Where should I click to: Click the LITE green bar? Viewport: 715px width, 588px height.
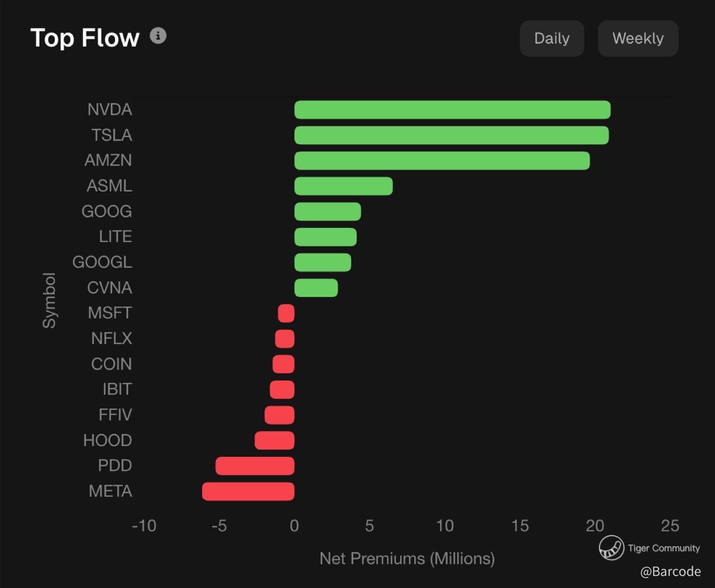click(325, 237)
